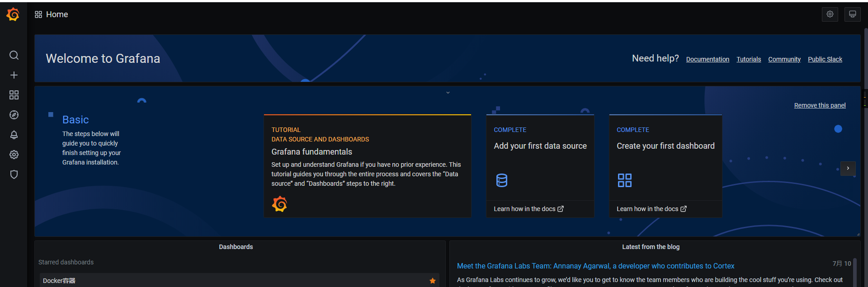Click the Basic setup heading
The height and width of the screenshot is (287, 868).
coord(75,120)
